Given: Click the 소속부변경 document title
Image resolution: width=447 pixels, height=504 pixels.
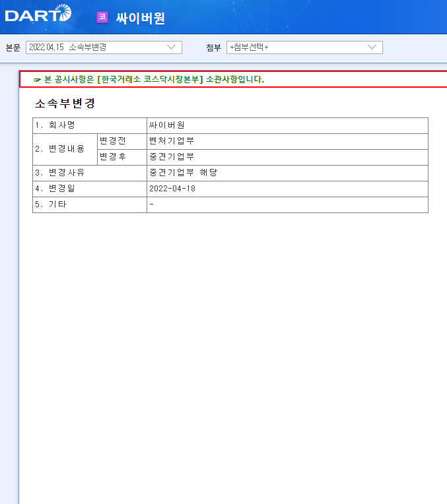Looking at the screenshot, I should click(x=65, y=103).
